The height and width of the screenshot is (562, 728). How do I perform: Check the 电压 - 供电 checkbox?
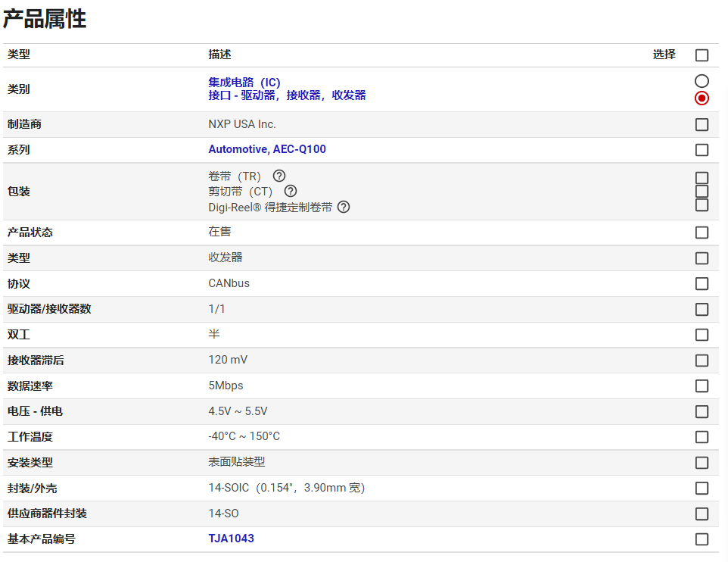coord(702,411)
